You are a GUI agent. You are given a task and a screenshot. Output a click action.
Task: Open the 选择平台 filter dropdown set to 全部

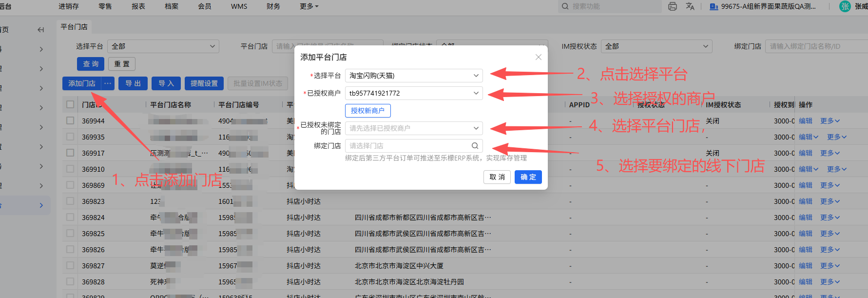click(163, 46)
